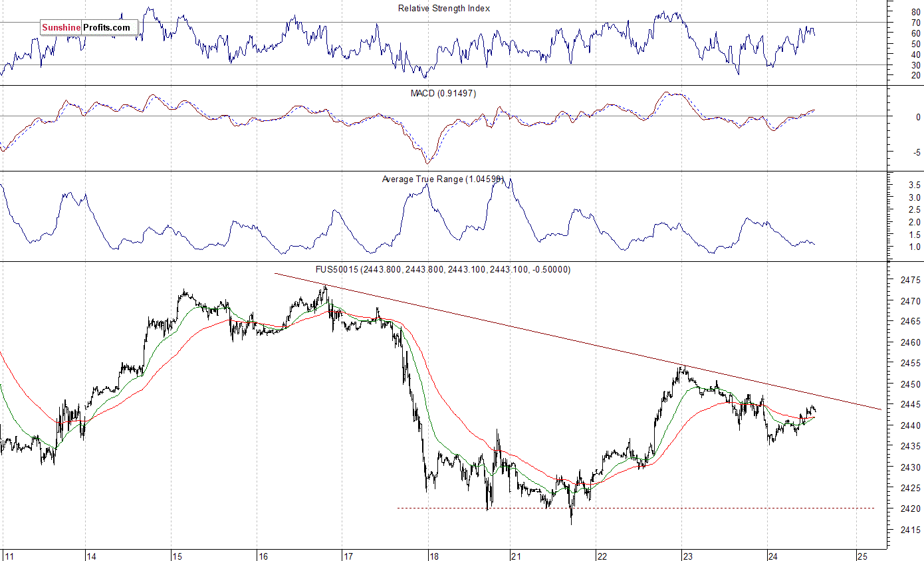Image resolution: width=924 pixels, height=561 pixels.
Task: Click date label 17 on time axis
Action: pyautogui.click(x=348, y=556)
